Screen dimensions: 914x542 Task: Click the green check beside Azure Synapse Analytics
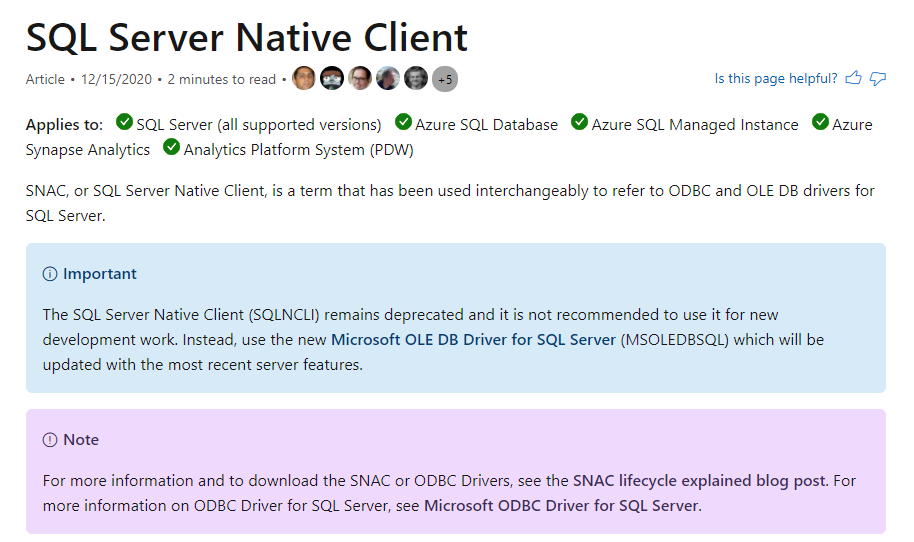(x=820, y=122)
